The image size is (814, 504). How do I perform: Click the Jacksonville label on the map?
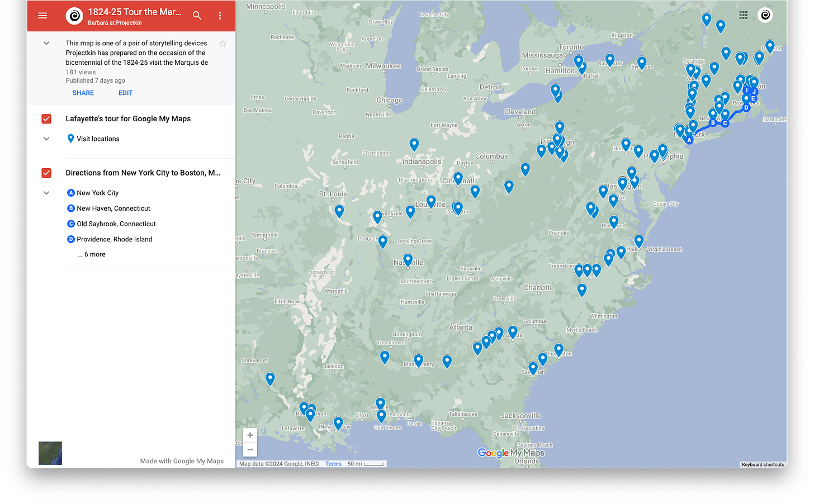tap(520, 416)
